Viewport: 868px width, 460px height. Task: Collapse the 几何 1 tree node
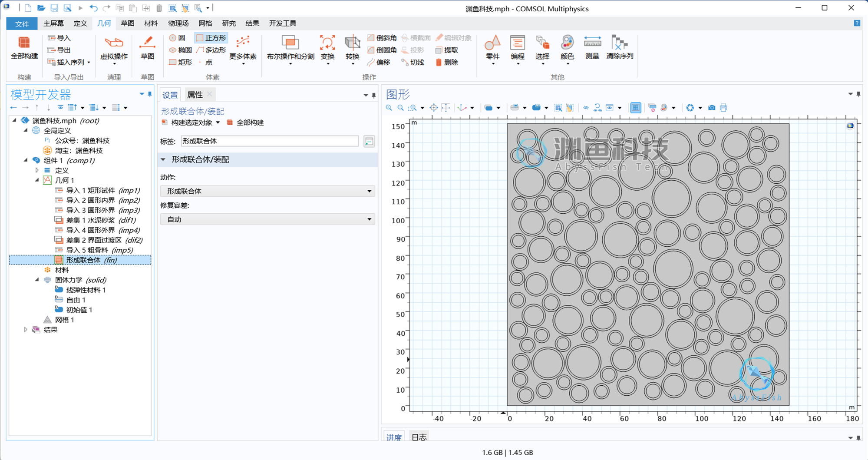pos(37,180)
